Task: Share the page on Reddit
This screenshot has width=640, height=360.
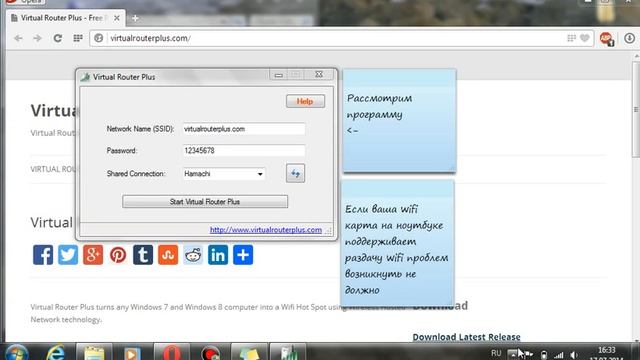Action: [193, 255]
